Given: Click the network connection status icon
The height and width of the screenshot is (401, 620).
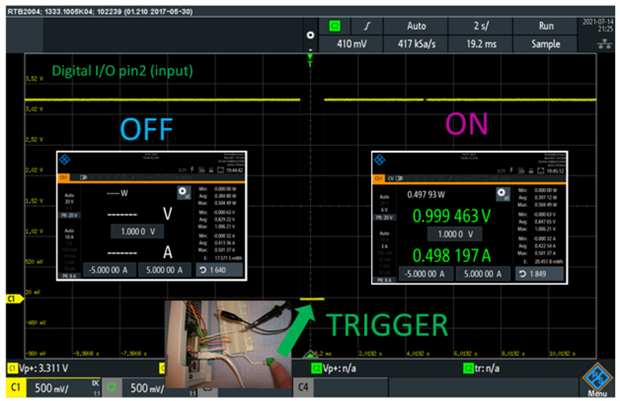Looking at the screenshot, I should (604, 44).
